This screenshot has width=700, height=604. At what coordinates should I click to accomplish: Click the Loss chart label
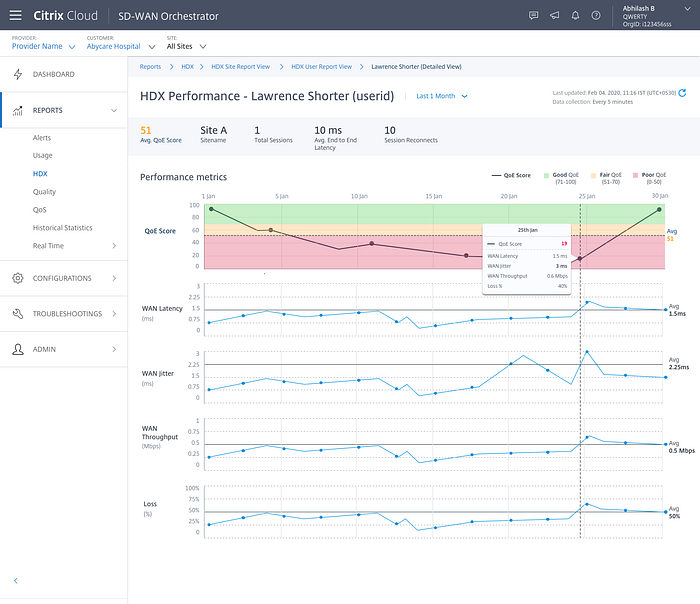[150, 504]
